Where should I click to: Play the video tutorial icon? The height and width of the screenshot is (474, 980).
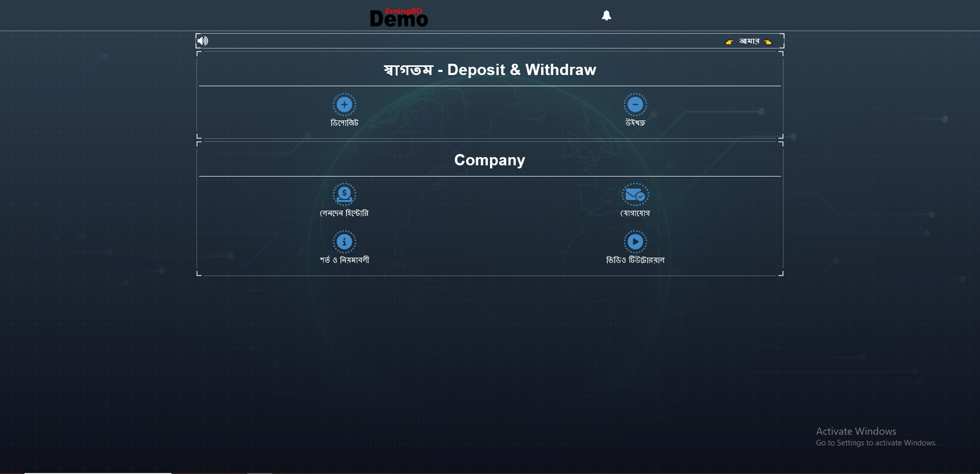coord(635,241)
